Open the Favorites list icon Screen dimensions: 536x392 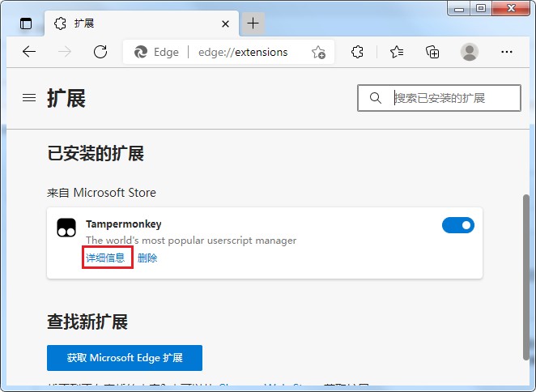coord(396,52)
